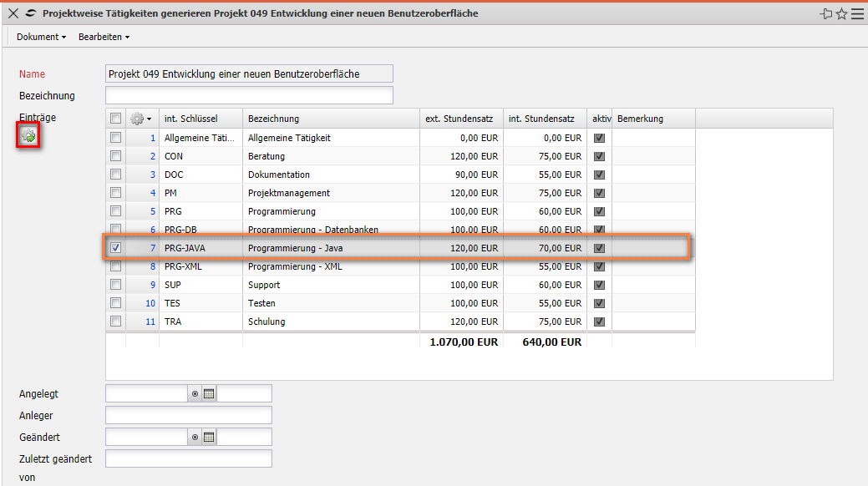Mark as favorite with the star icon

click(x=842, y=14)
